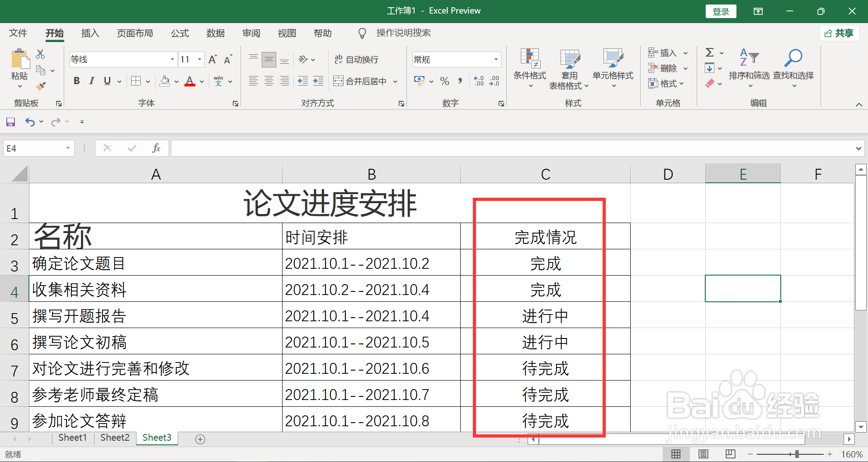Screen dimensions: 868x462
Task: Click accounting number format icon
Action: (x=419, y=81)
